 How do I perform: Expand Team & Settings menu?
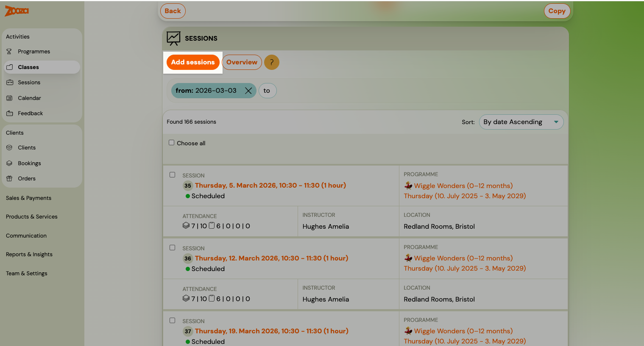pyautogui.click(x=27, y=274)
